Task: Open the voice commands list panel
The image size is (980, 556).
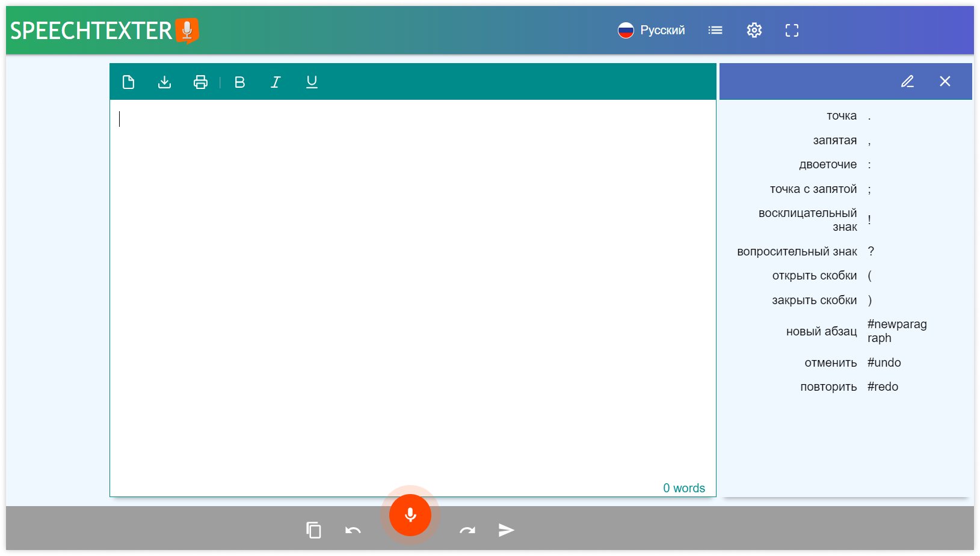Action: coord(715,30)
